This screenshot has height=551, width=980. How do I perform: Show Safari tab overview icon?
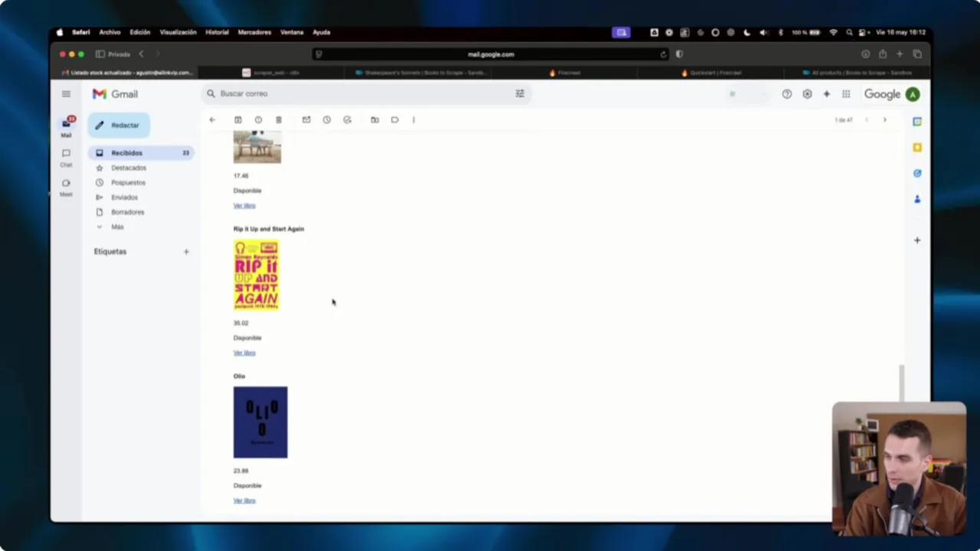[917, 54]
